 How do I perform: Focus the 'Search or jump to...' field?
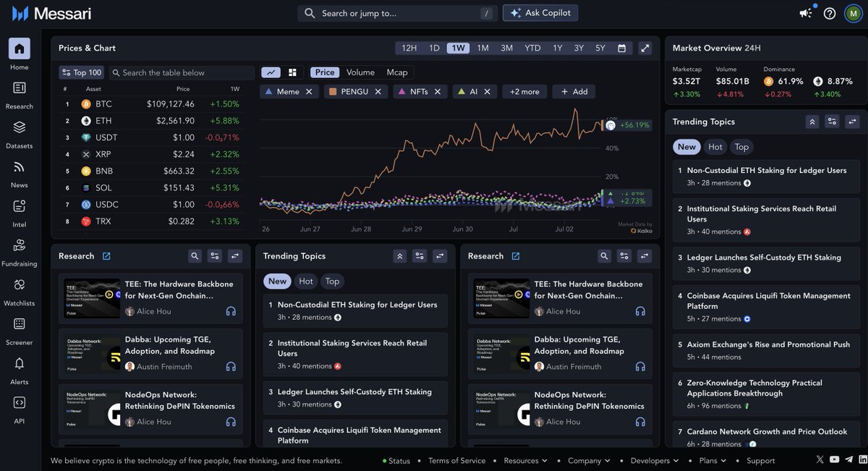pos(398,13)
